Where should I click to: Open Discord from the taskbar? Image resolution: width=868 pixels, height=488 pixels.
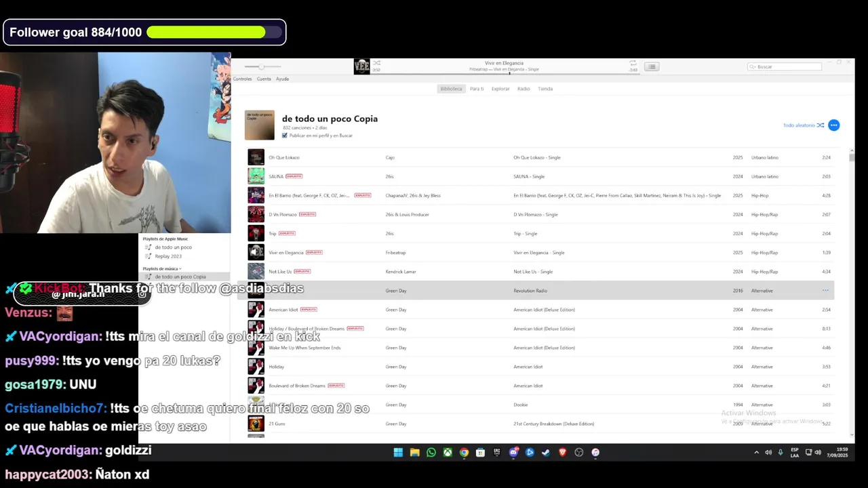[x=513, y=453]
